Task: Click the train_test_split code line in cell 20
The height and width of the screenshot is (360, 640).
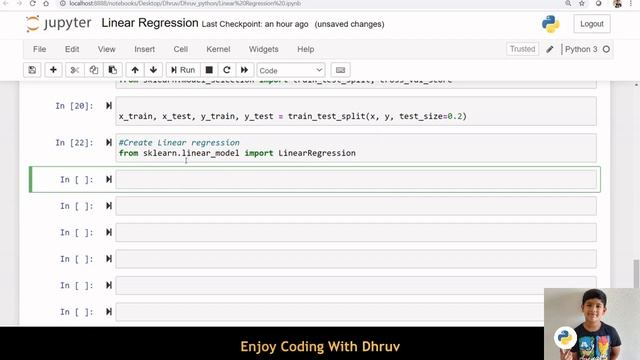Action: (292, 116)
